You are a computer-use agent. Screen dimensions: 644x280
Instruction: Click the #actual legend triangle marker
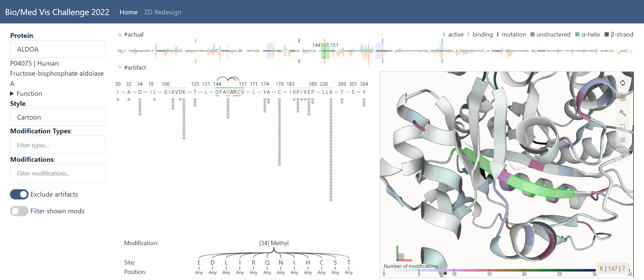[x=120, y=34]
